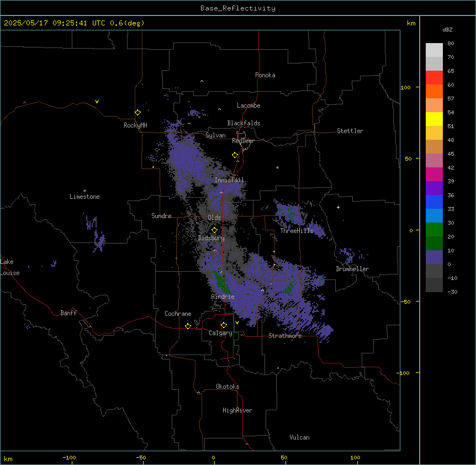Click the white asterisk marker east of RedDeer
This screenshot has height=465, width=476.
click(x=277, y=167)
